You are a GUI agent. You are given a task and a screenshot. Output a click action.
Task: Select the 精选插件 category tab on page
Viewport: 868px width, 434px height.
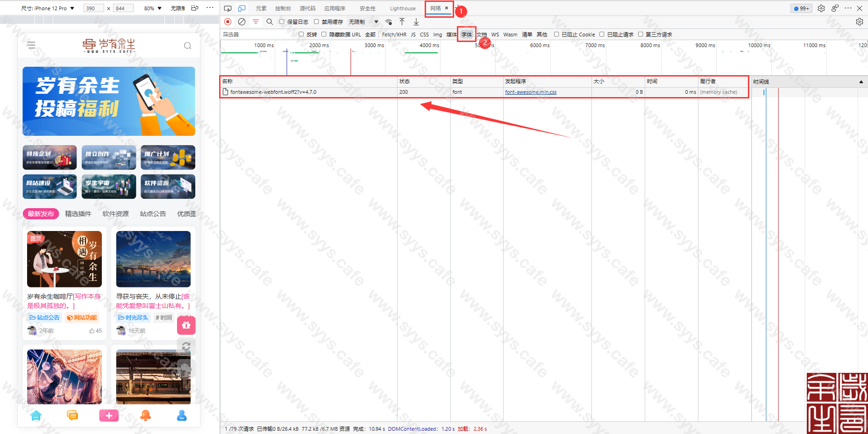pos(78,214)
